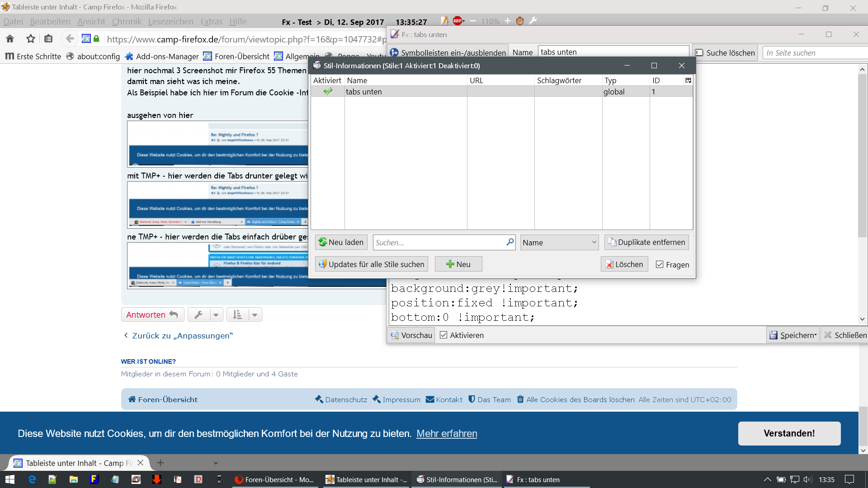Click the Verstanden! cookie button
Screen dimensions: 868x488
coord(789,433)
